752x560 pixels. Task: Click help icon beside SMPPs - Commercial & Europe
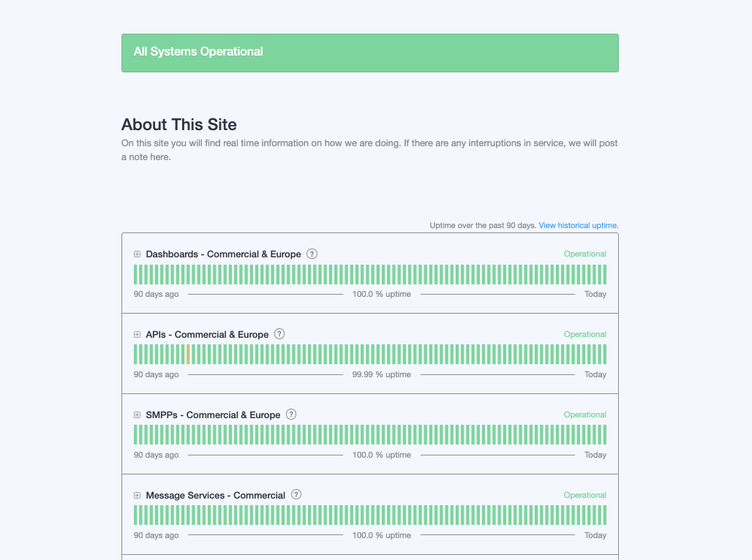click(x=291, y=415)
